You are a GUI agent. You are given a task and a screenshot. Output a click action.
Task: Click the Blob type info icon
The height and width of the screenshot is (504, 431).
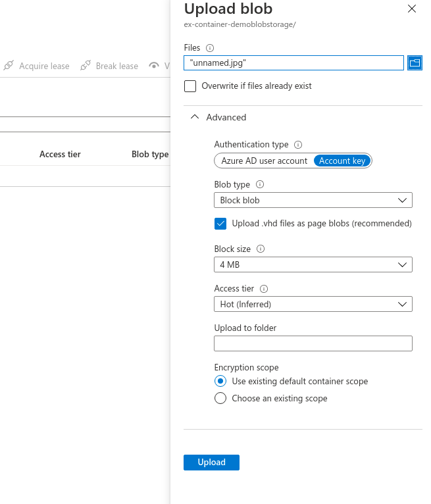click(x=259, y=185)
